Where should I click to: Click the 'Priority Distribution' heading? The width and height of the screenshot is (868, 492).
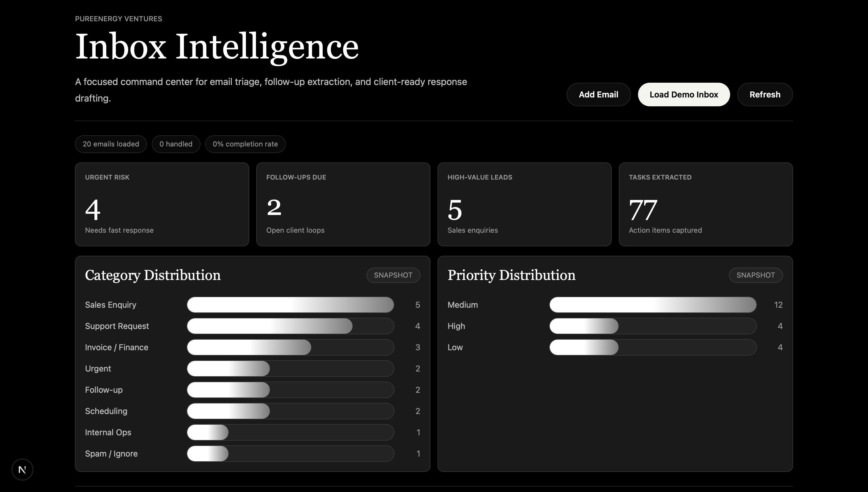pos(511,276)
